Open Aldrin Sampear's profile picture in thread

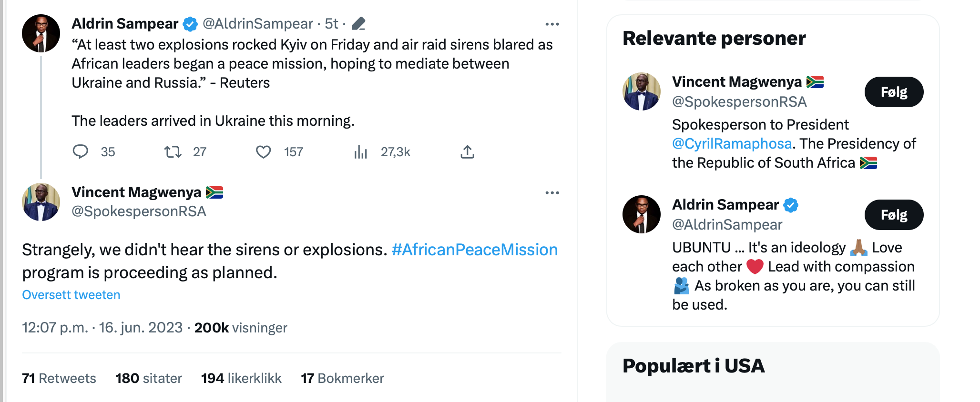[41, 33]
